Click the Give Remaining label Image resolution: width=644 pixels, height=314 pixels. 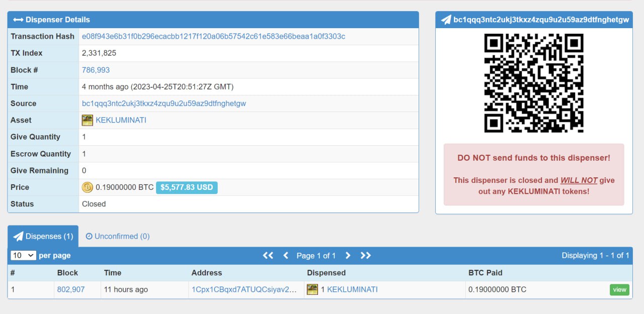coord(39,170)
